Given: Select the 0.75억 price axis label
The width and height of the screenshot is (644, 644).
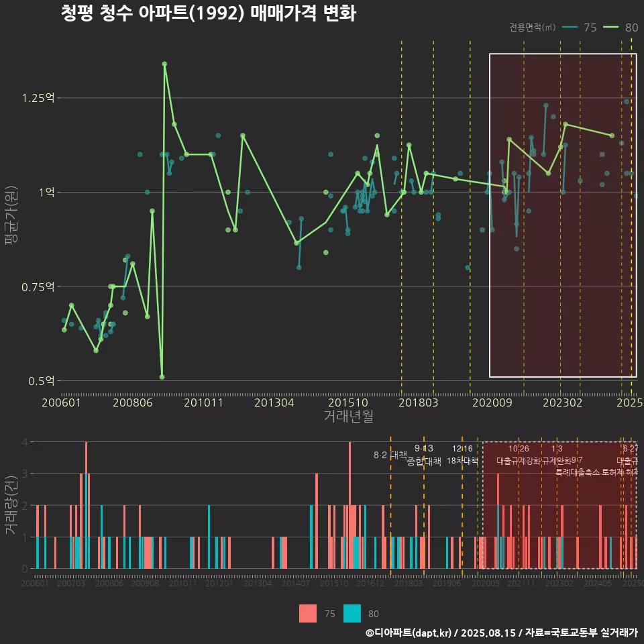Looking at the screenshot, I should click(38, 286).
